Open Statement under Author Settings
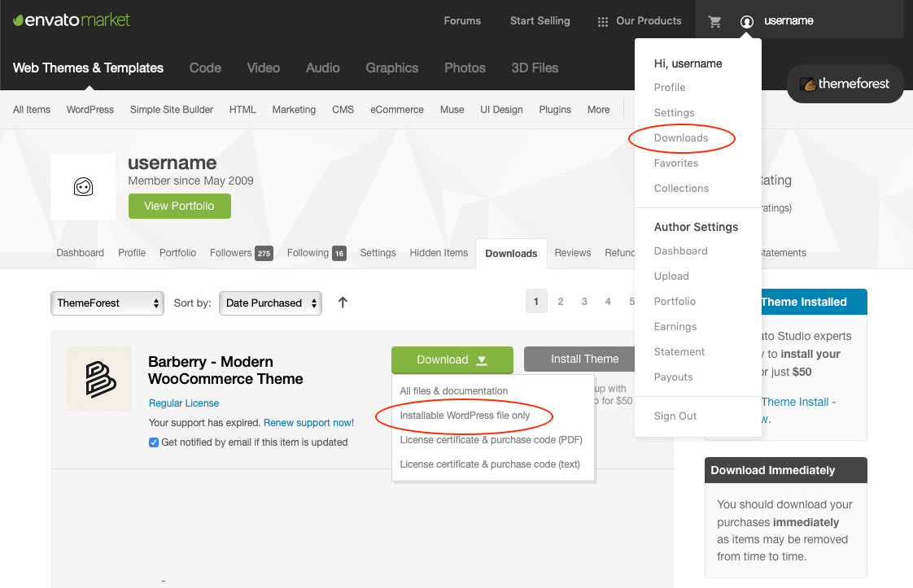Image resolution: width=913 pixels, height=588 pixels. click(x=679, y=351)
